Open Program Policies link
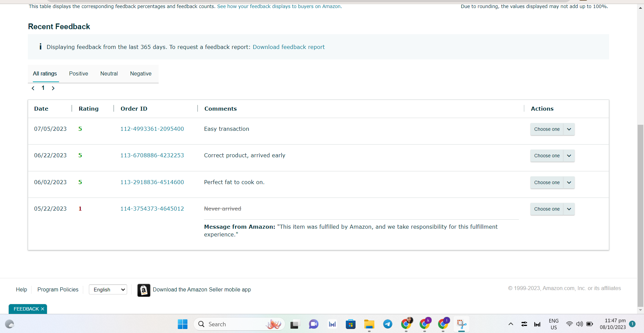Viewport: 644px width, 333px height. tap(58, 289)
